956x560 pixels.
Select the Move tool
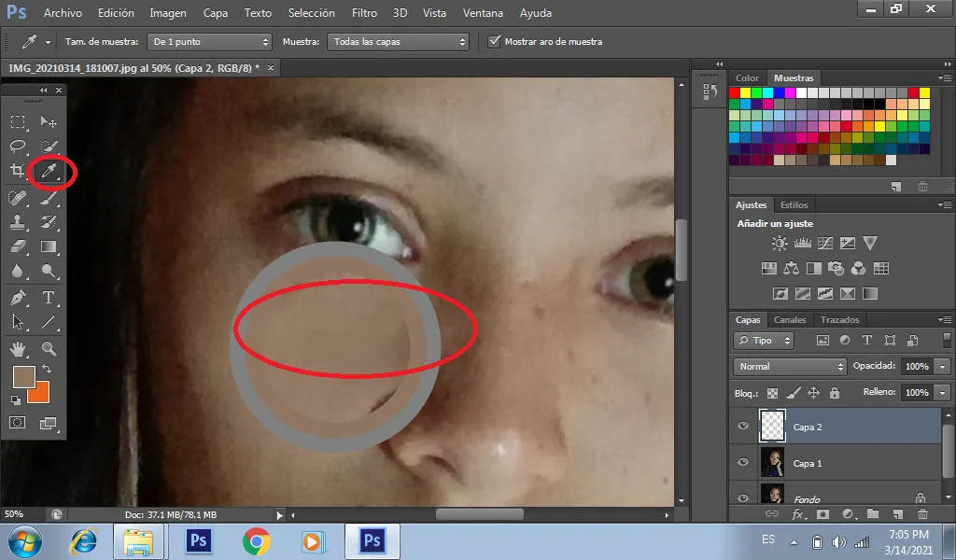[49, 122]
